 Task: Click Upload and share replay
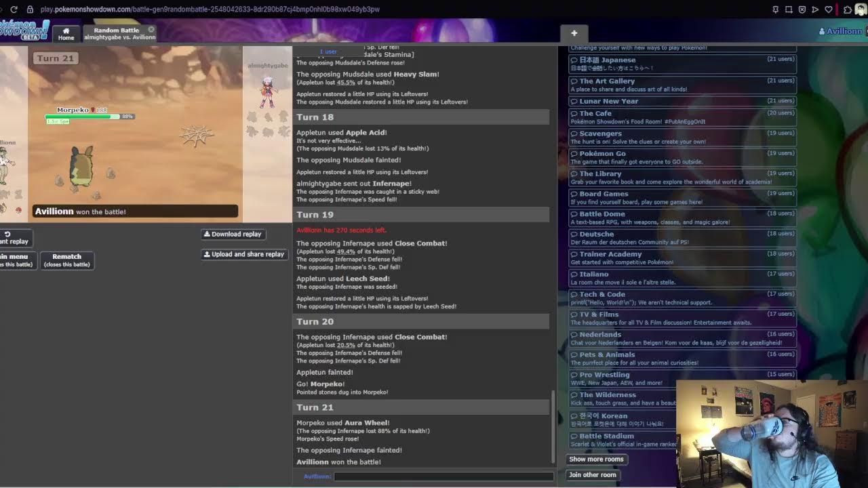pyautogui.click(x=244, y=254)
